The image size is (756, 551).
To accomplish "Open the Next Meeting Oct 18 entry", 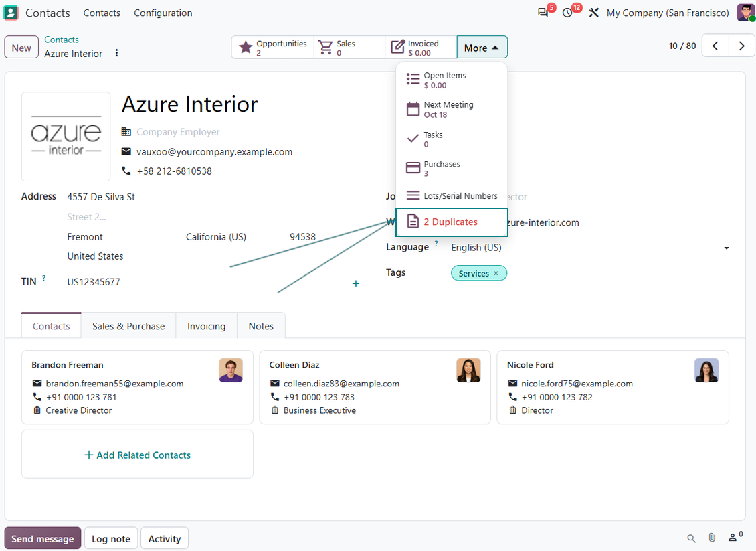I will pos(452,110).
